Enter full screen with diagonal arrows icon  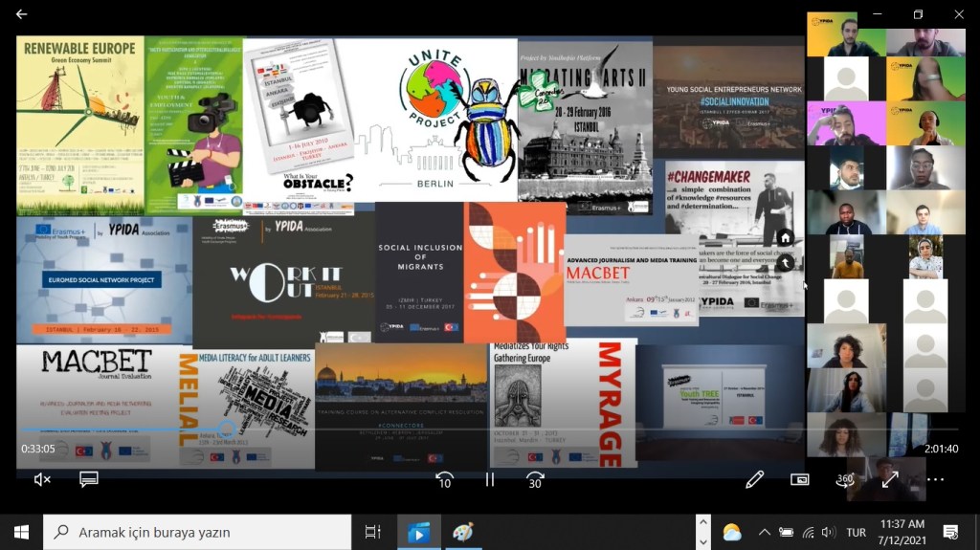(889, 479)
